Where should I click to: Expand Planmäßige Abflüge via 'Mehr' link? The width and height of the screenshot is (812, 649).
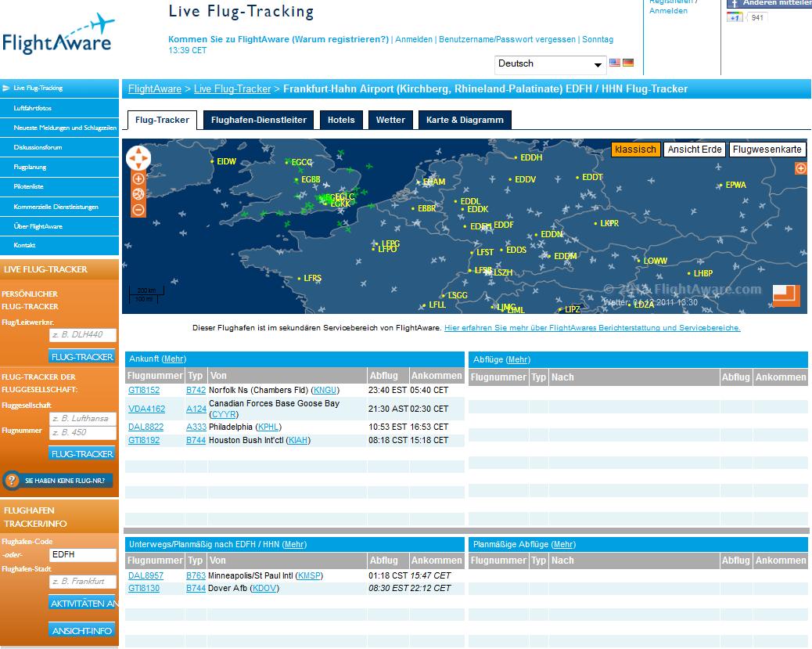tap(563, 544)
